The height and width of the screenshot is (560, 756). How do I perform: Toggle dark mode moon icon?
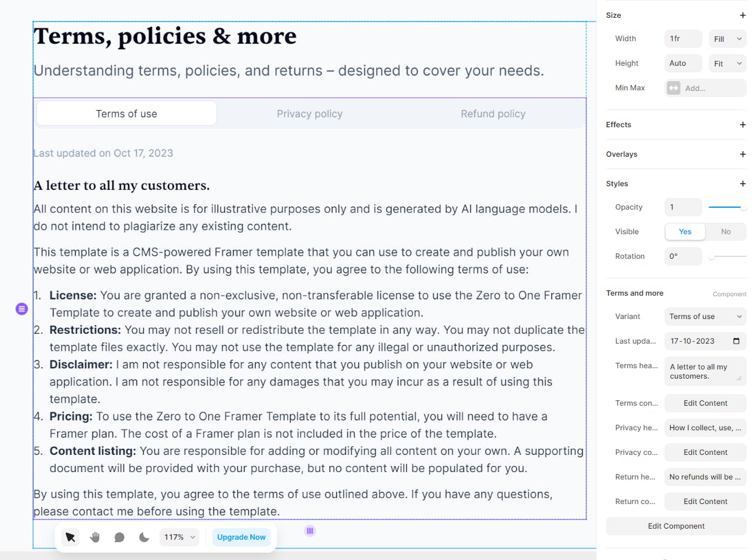pyautogui.click(x=144, y=537)
